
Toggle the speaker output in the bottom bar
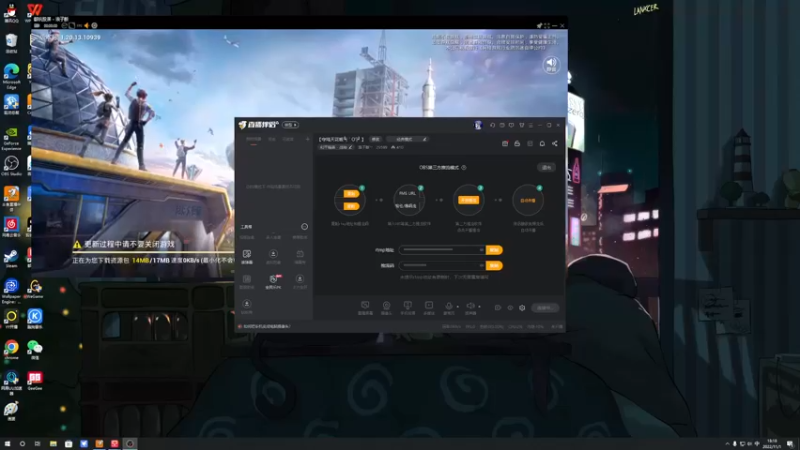pyautogui.click(x=470, y=307)
